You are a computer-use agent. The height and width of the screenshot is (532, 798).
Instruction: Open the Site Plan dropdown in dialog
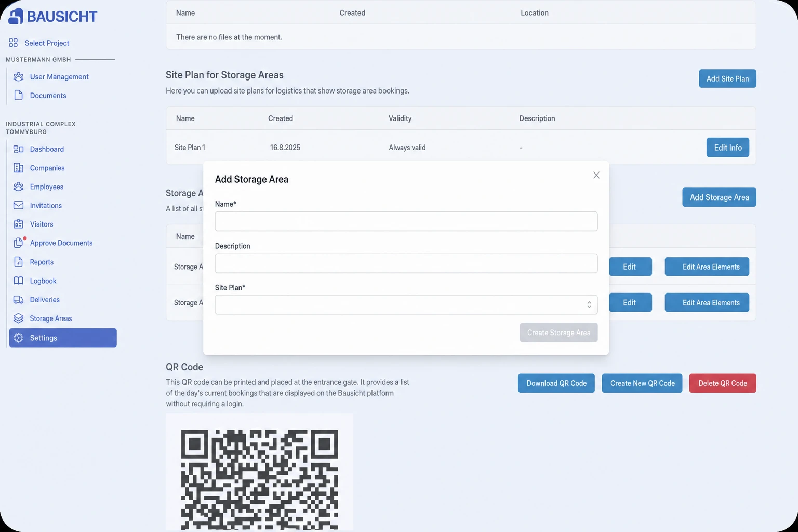pos(406,304)
